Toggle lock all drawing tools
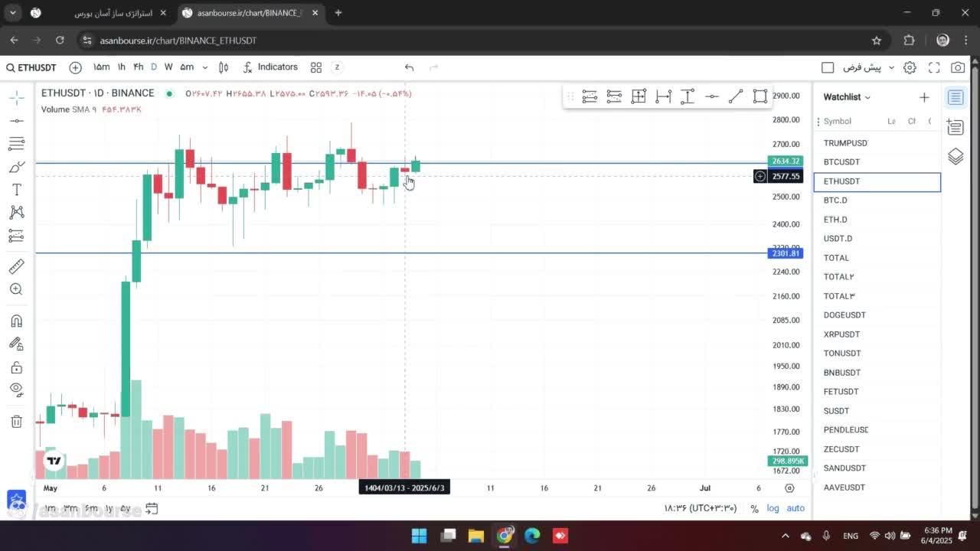980x551 pixels. point(16,367)
